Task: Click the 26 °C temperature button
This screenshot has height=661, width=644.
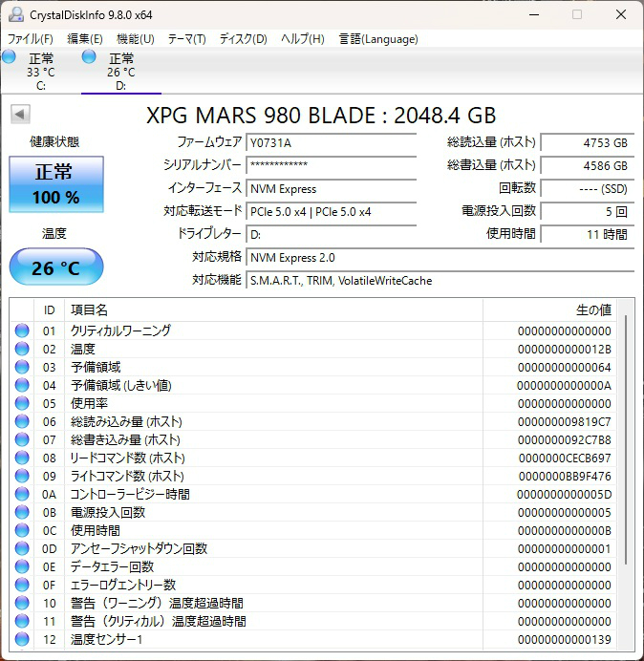Action: click(x=56, y=267)
